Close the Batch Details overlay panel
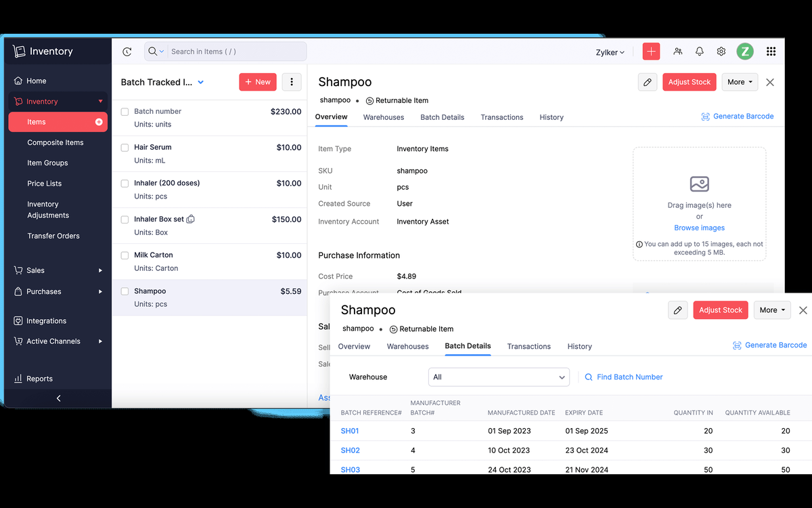The image size is (812, 508). 803,310
